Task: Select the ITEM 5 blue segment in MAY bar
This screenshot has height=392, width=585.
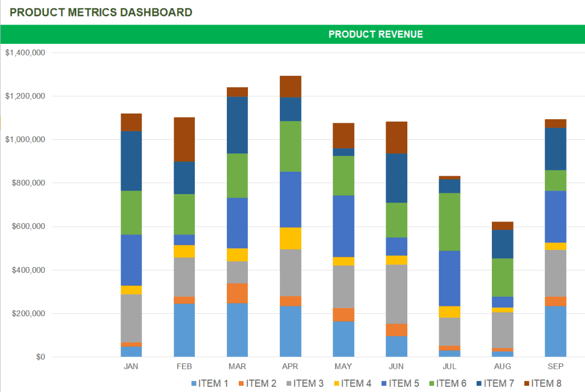Action: click(343, 226)
